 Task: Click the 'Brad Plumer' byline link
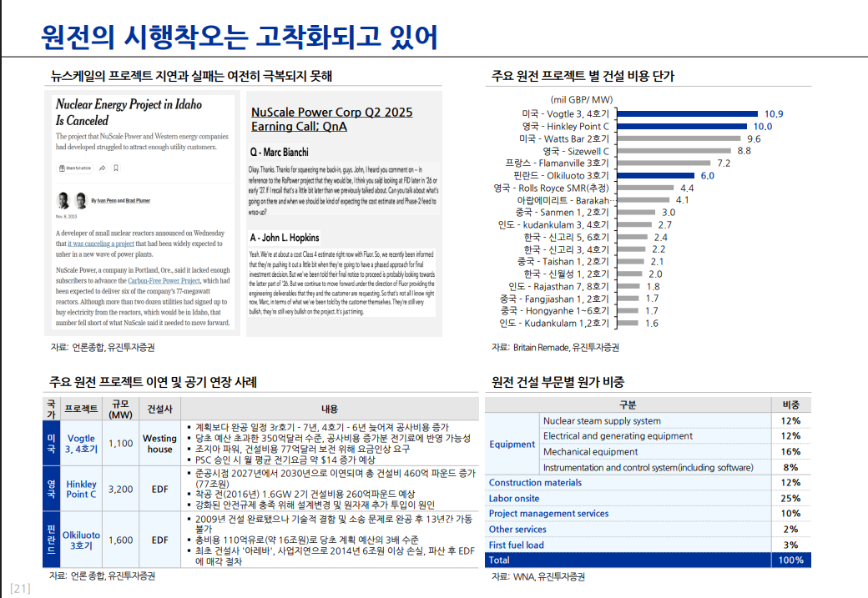pyautogui.click(x=139, y=202)
